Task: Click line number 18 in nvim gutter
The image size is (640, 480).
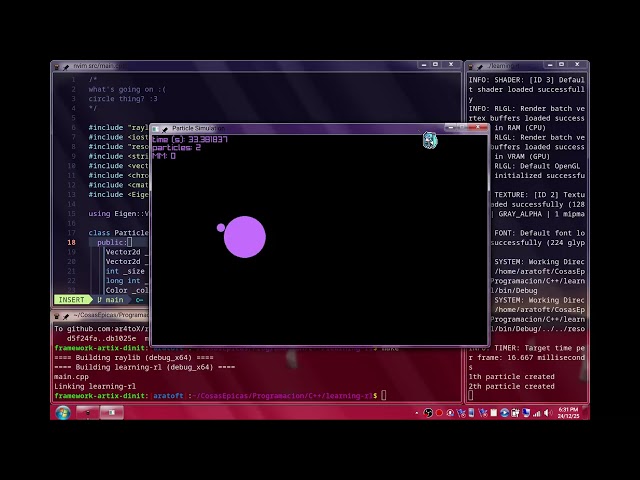Action: 71,242
